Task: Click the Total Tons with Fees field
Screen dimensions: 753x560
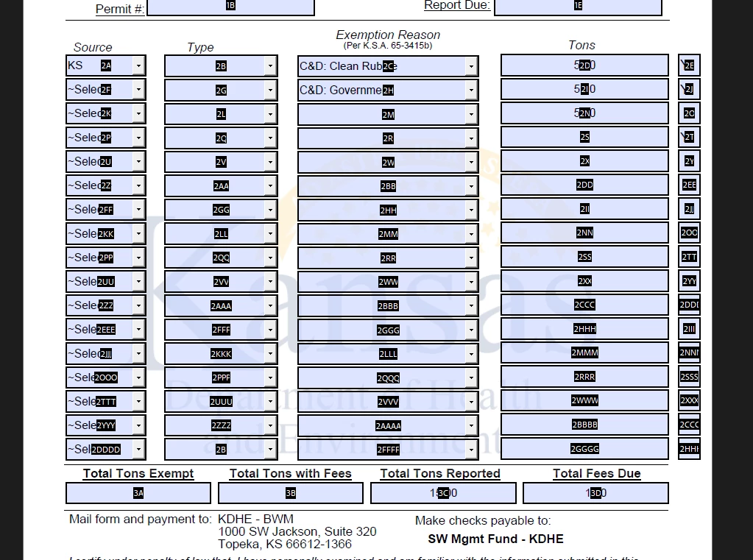Action: (291, 493)
